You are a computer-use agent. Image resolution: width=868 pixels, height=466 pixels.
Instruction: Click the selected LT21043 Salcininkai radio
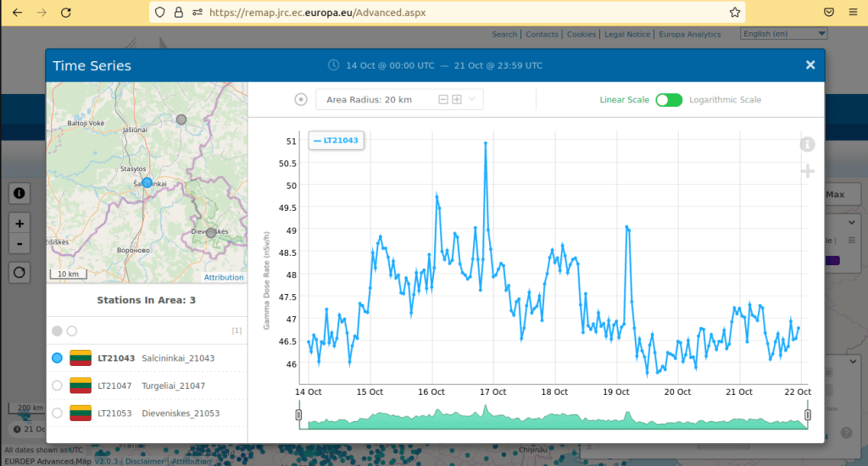click(57, 358)
